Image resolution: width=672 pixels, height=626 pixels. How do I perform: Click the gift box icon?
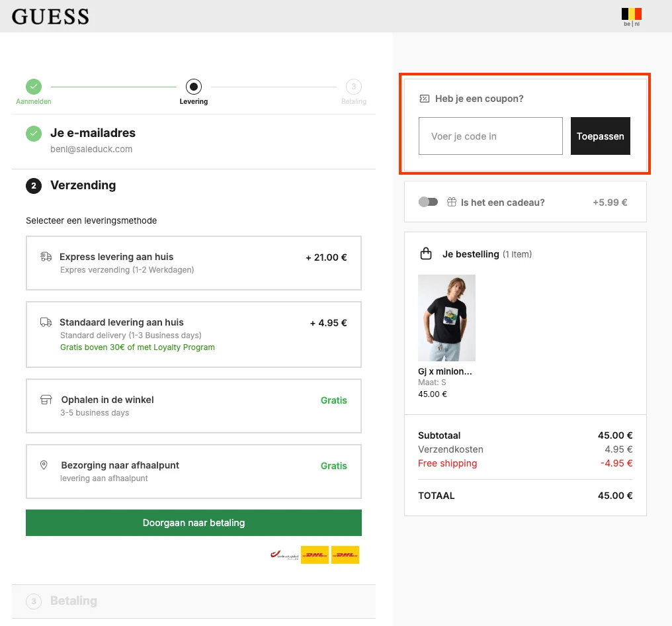tap(452, 202)
